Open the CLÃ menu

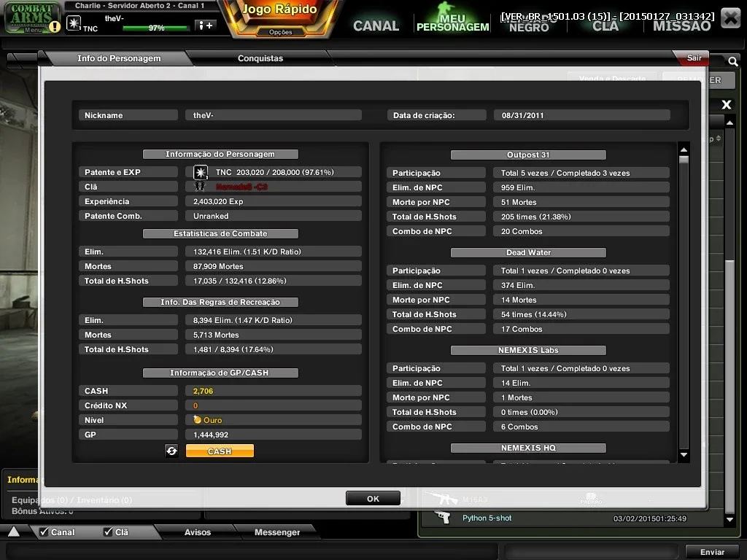605,26
